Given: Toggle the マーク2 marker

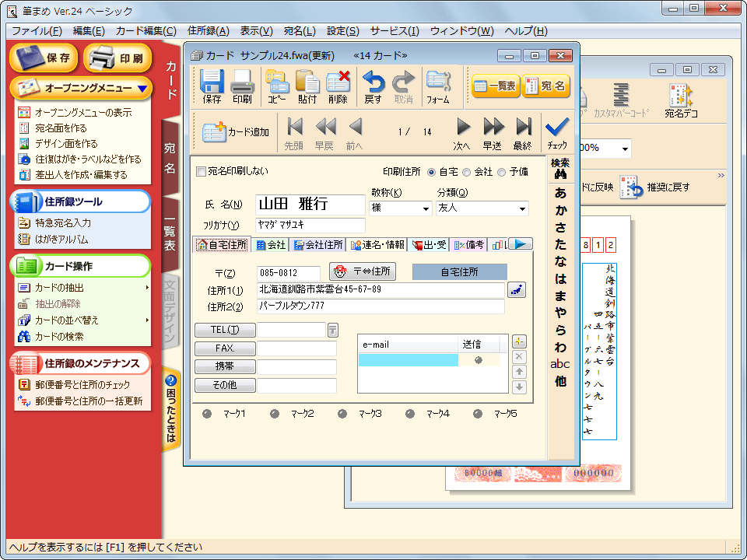Looking at the screenshot, I should tap(275, 414).
